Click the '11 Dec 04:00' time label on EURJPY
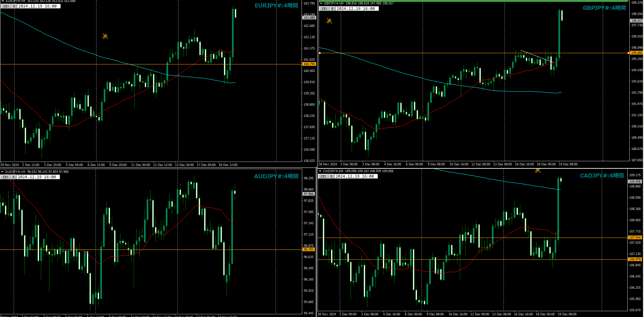 (x=141, y=165)
